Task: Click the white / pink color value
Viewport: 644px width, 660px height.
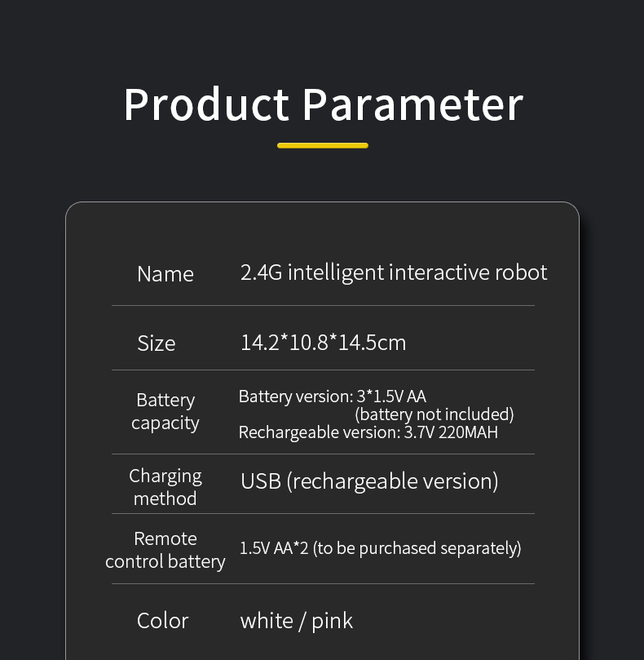Action: coord(297,621)
